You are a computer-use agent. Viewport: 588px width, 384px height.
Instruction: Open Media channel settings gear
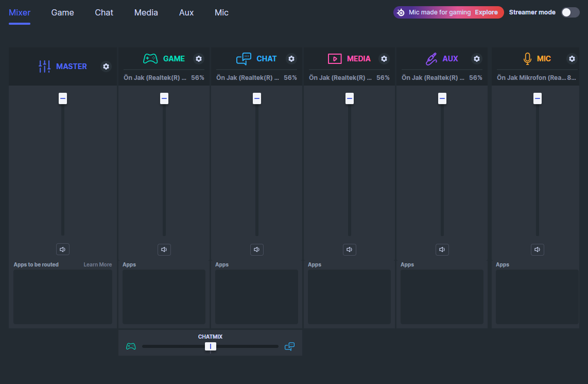[384, 59]
